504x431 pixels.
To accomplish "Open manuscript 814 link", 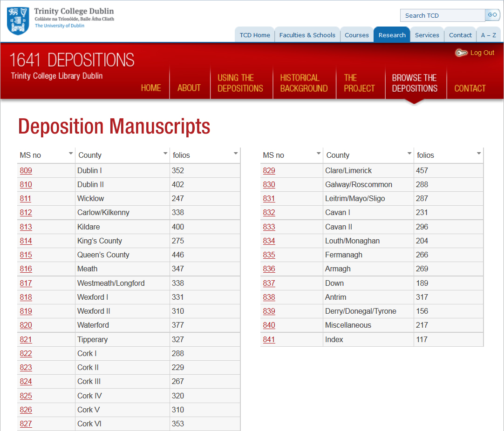I will coord(26,241).
